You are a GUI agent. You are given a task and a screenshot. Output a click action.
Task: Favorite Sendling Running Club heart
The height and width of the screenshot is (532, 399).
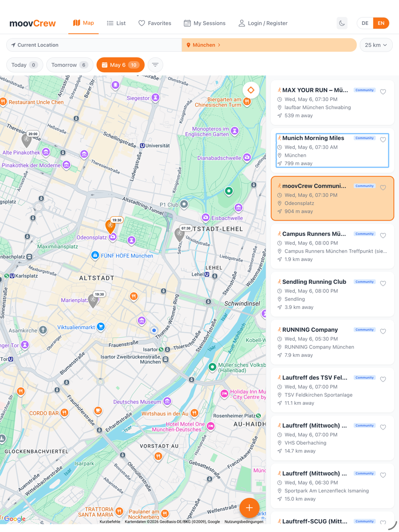click(383, 283)
